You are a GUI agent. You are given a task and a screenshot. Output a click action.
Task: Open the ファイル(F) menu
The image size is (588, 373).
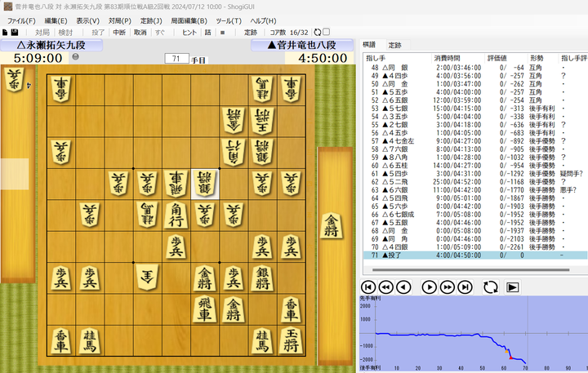pos(21,20)
